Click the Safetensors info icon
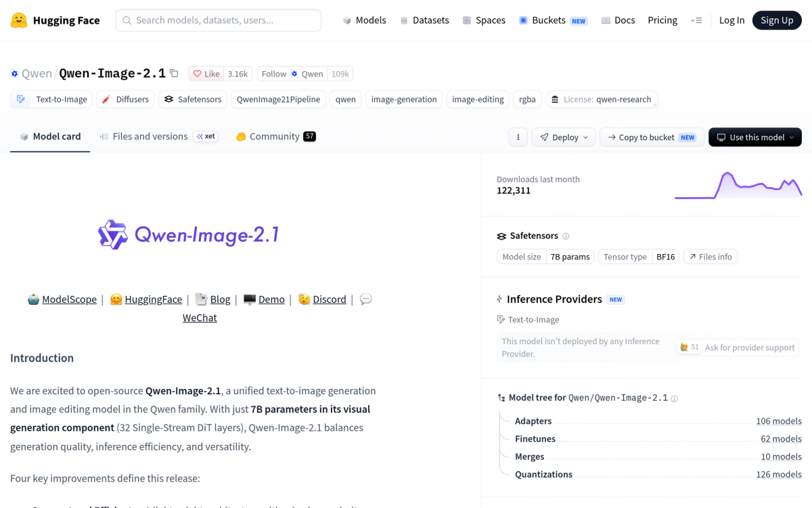Screen dimensions: 812x508 coord(566,236)
